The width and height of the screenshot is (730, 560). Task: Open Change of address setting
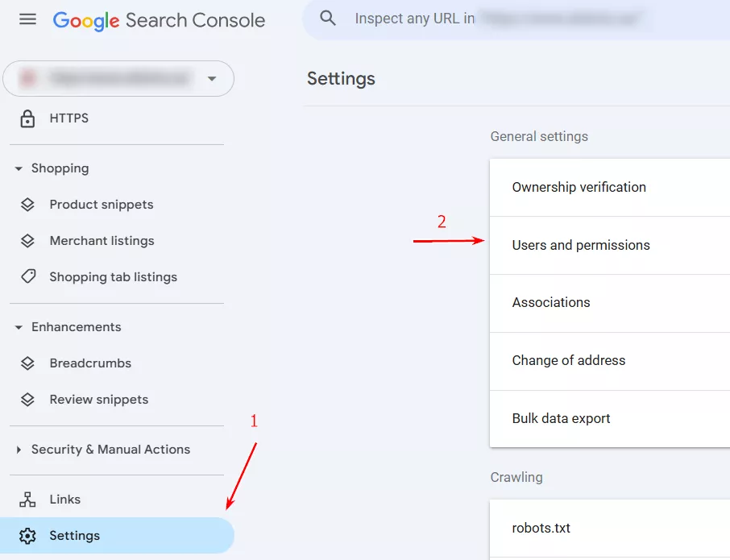click(x=569, y=361)
